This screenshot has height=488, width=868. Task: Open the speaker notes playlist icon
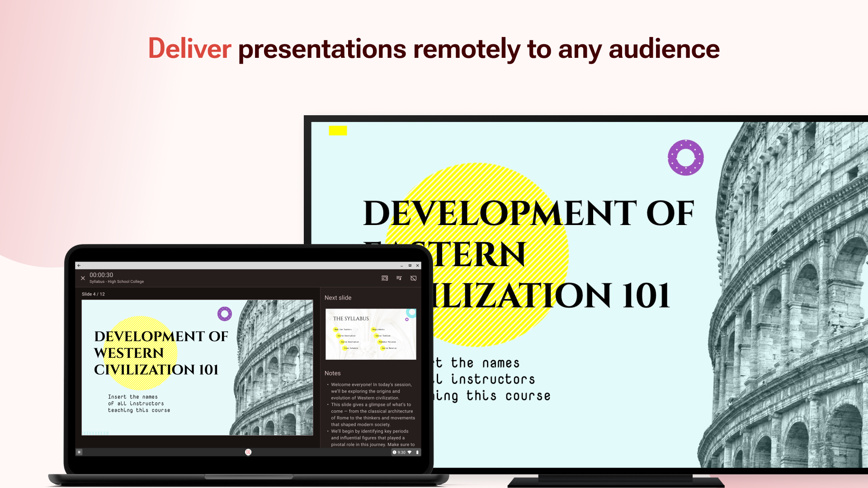[x=399, y=278]
